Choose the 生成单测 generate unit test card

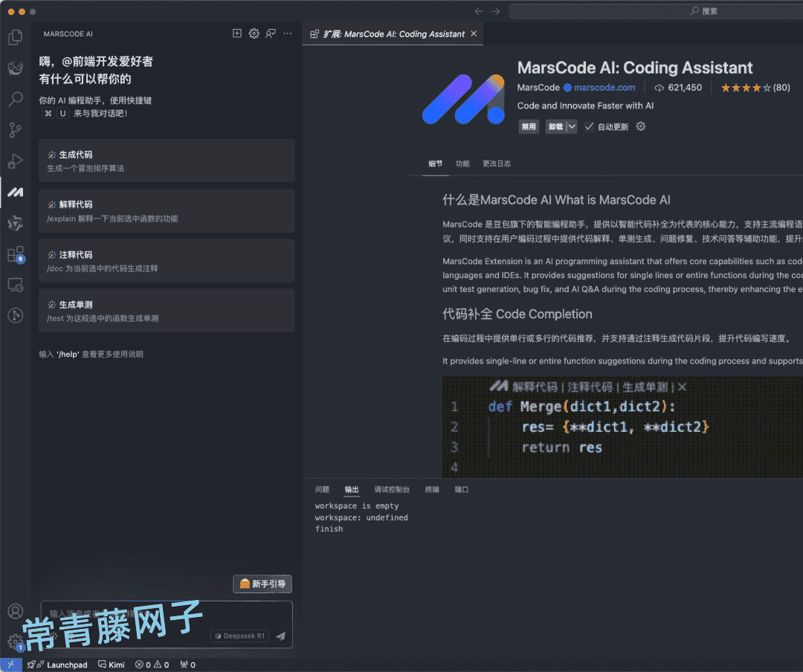click(x=167, y=311)
